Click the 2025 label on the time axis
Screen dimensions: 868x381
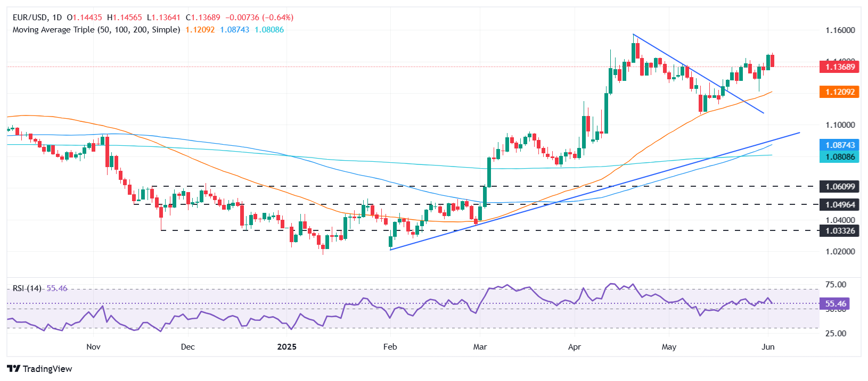pos(286,347)
